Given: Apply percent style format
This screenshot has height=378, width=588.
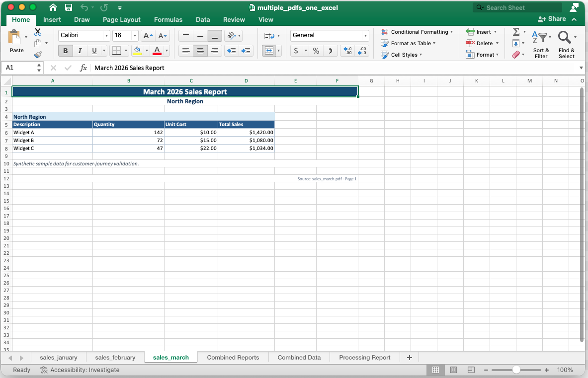Looking at the screenshot, I should (316, 51).
